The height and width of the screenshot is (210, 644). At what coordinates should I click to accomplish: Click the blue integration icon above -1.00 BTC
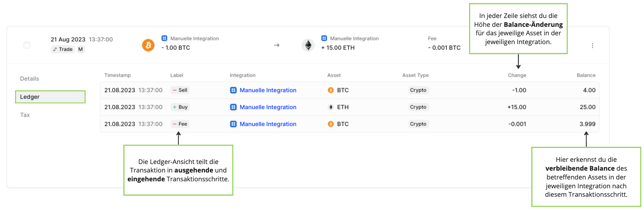[x=164, y=38]
